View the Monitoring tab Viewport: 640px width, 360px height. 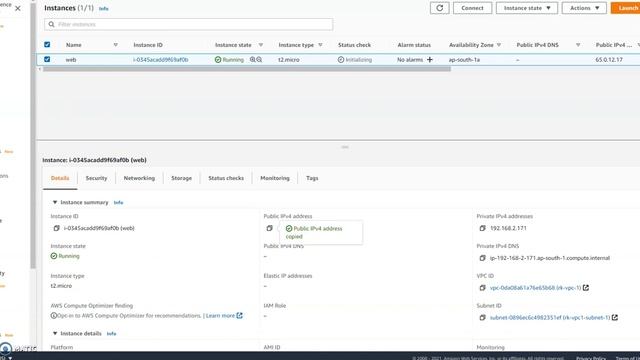coord(275,178)
